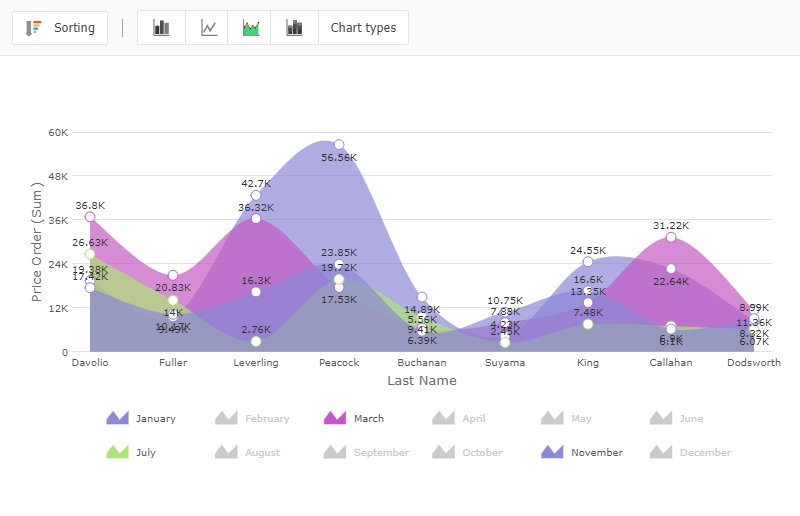The height and width of the screenshot is (516, 800).
Task: Expand the Chart types menu
Action: (x=363, y=28)
